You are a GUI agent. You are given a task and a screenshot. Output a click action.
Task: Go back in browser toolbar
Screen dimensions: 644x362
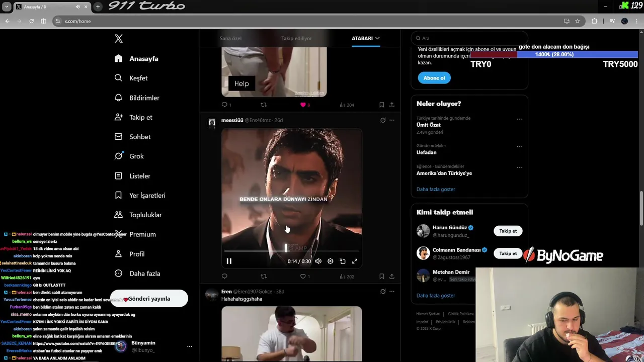point(7,21)
